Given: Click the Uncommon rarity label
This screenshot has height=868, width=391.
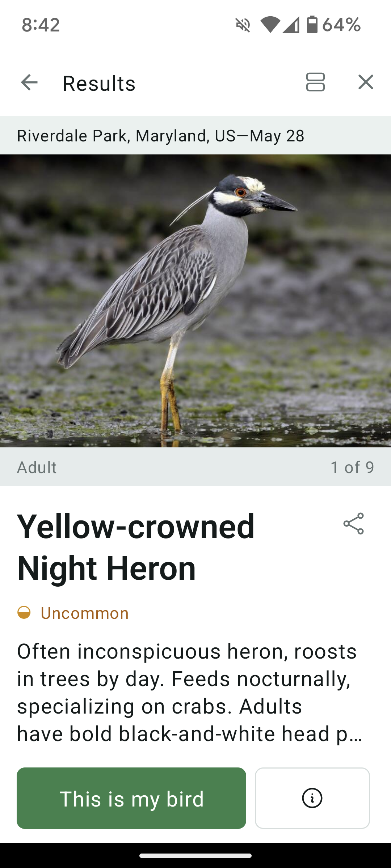Looking at the screenshot, I should (85, 613).
